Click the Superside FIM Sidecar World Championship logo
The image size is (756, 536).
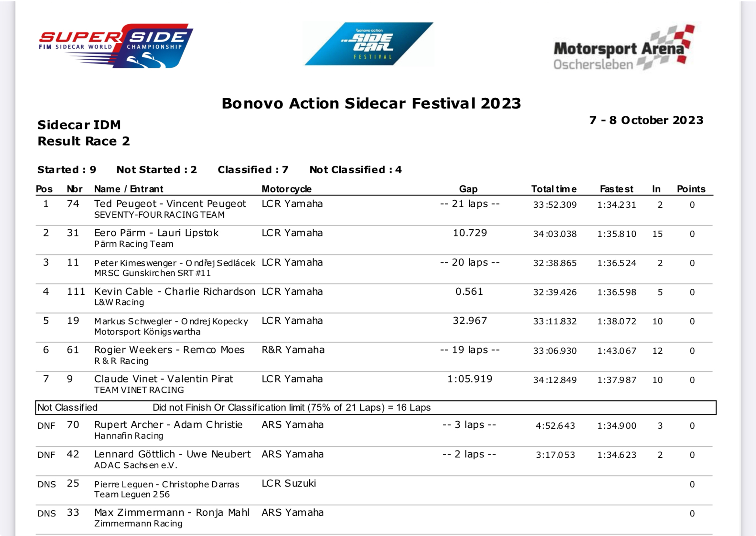(x=116, y=46)
